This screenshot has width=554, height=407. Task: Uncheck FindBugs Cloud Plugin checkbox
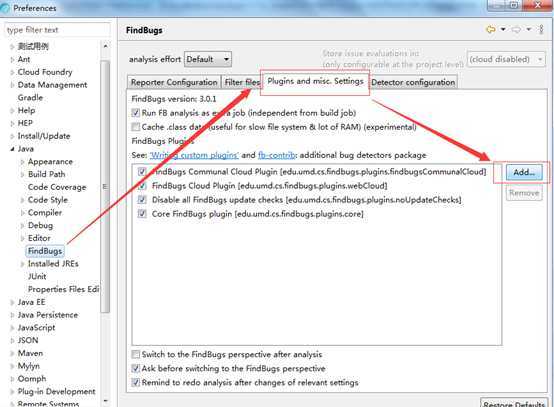(x=142, y=186)
